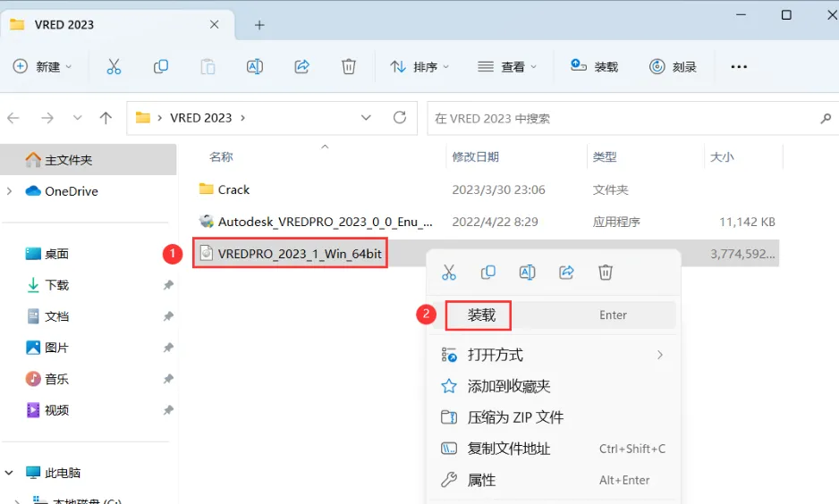Viewport: 839px width, 504px height.
Task: Open the 排序 (Sort) dropdown
Action: click(419, 67)
